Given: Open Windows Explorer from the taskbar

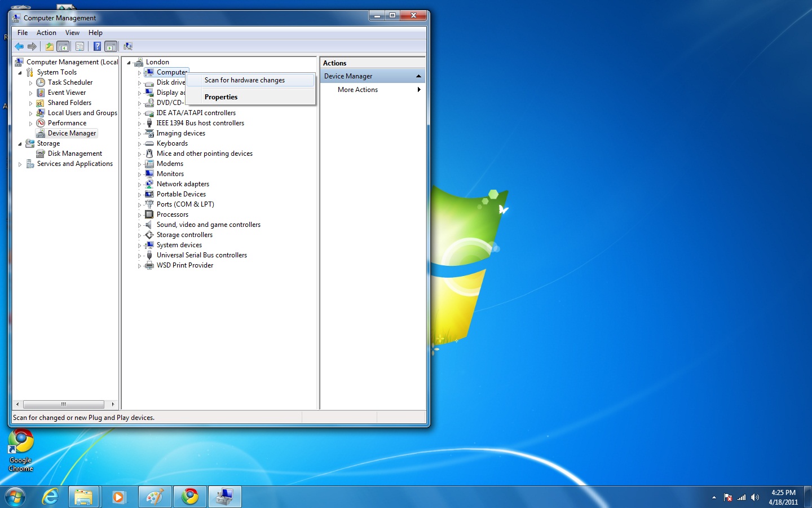Looking at the screenshot, I should click(83, 497).
